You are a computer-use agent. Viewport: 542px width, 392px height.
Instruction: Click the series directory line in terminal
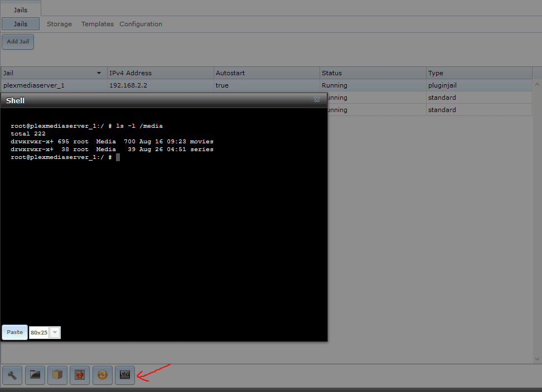pos(112,149)
